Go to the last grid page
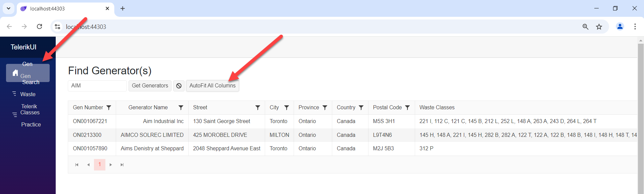The height and width of the screenshot is (194, 644). (122, 165)
